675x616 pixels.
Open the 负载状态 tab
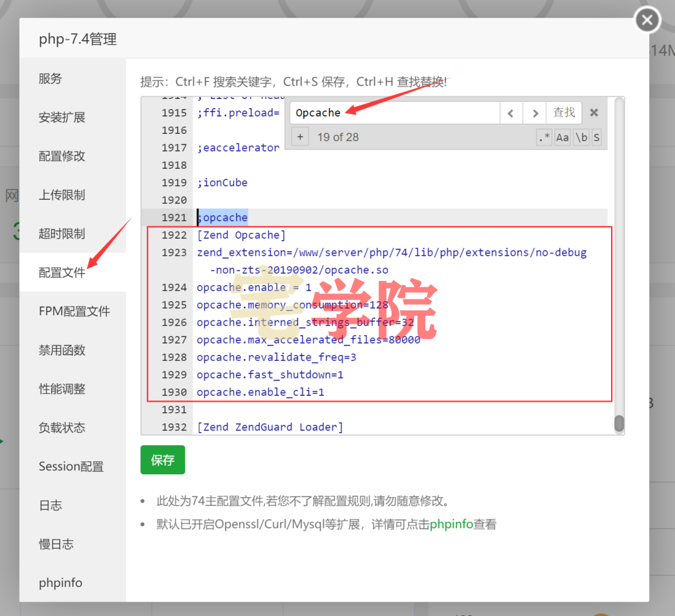[x=73, y=427]
